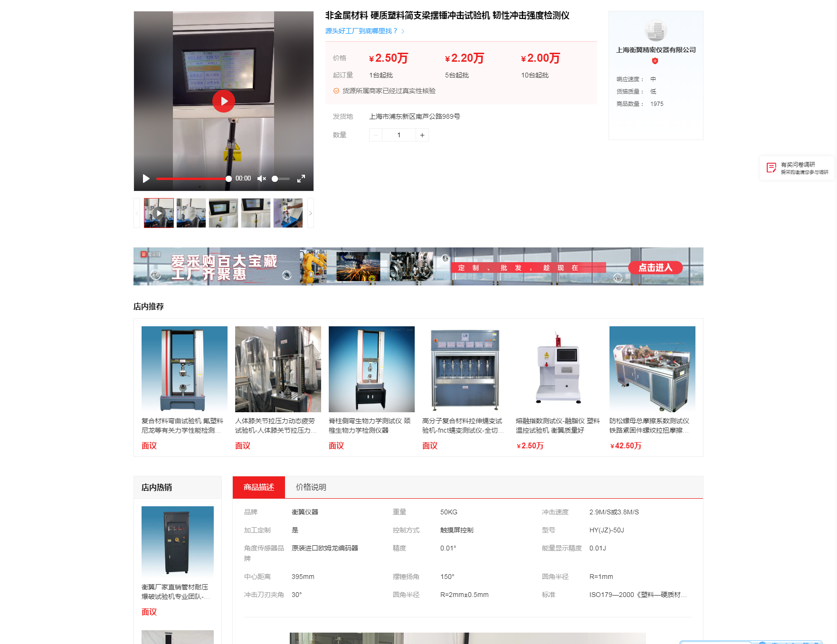Click the company logo avatar icon
This screenshot has width=837, height=644.
656,31
